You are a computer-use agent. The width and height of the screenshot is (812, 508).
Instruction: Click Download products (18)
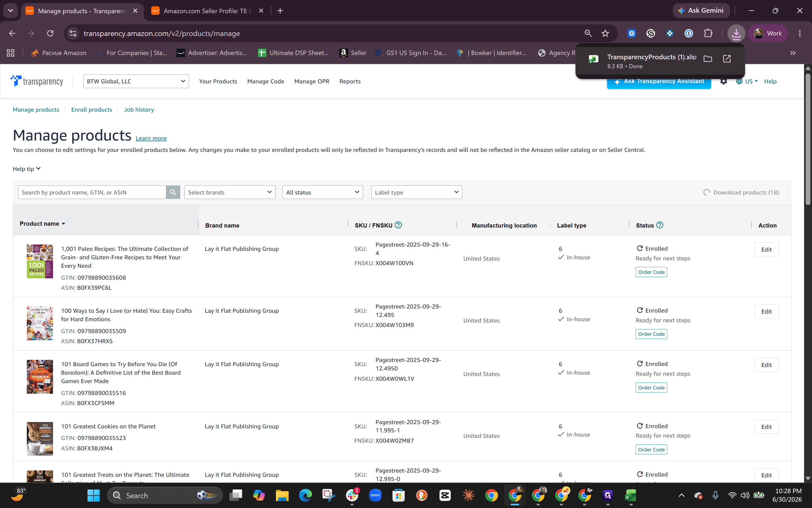(x=741, y=192)
